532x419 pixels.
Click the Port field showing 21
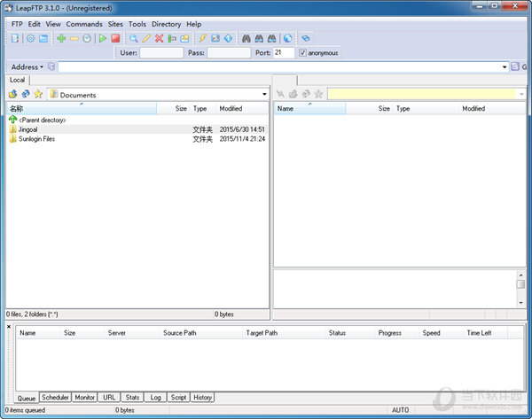(x=284, y=52)
